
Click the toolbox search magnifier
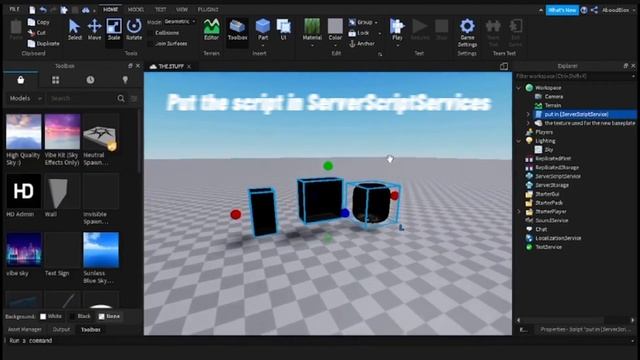(121, 98)
